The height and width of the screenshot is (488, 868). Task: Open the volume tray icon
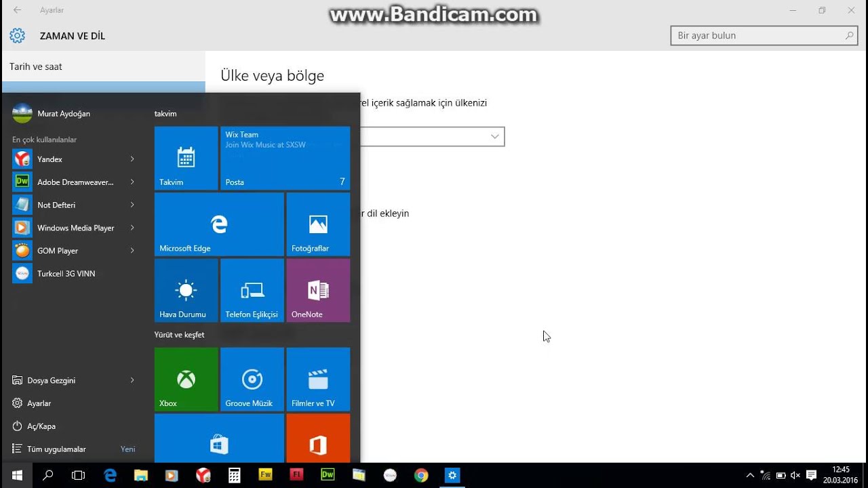click(795, 475)
